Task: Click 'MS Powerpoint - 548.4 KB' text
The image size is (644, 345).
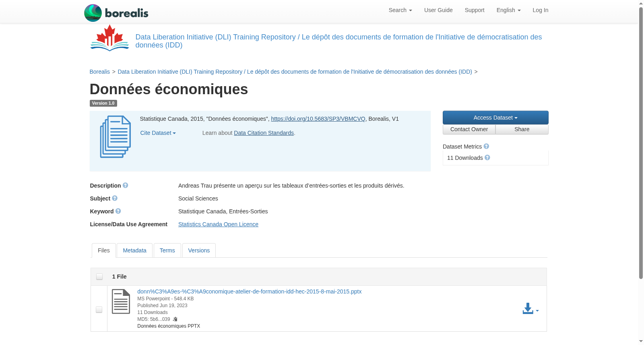Action: pyautogui.click(x=165, y=299)
